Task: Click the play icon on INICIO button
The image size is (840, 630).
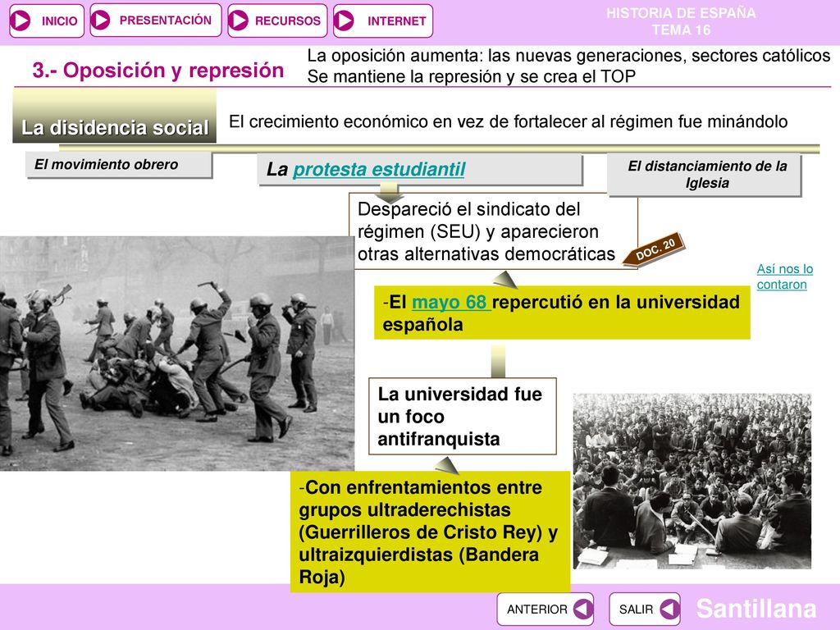Action: click(21, 21)
